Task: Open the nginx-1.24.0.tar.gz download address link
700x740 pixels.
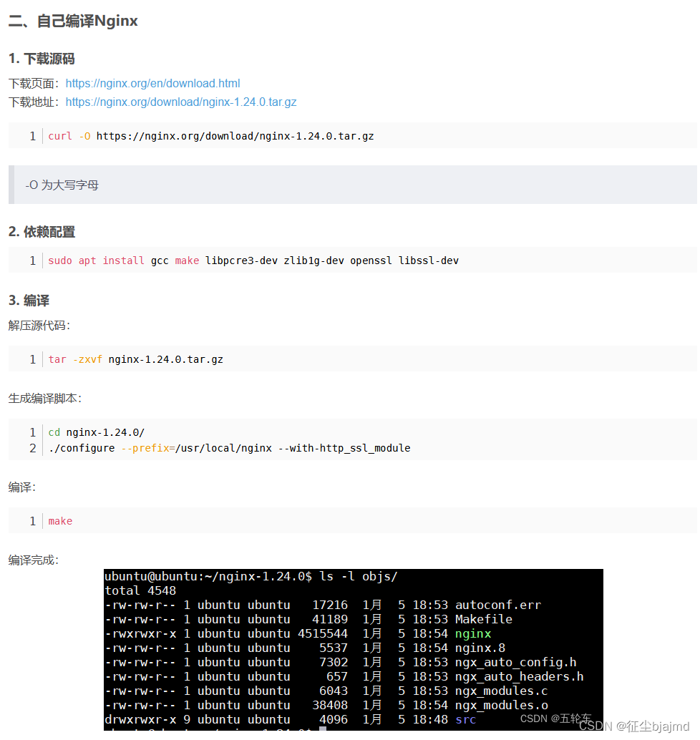Action: click(x=181, y=102)
